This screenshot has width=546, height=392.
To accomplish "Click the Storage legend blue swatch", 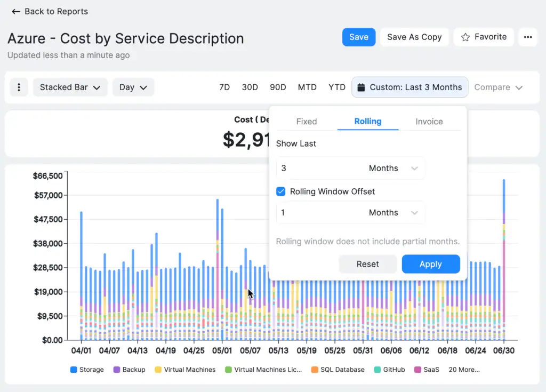I will (74, 370).
